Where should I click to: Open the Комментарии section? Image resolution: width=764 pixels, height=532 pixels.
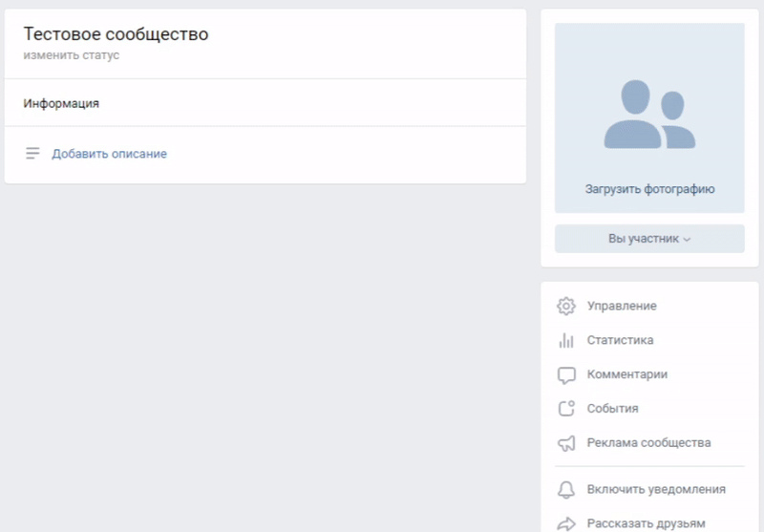tap(626, 374)
